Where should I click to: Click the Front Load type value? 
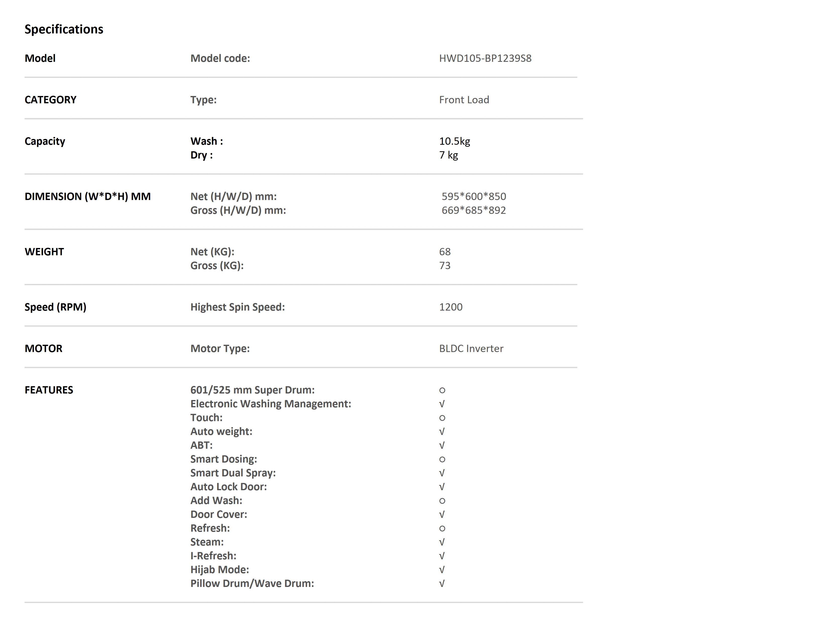[x=464, y=100]
